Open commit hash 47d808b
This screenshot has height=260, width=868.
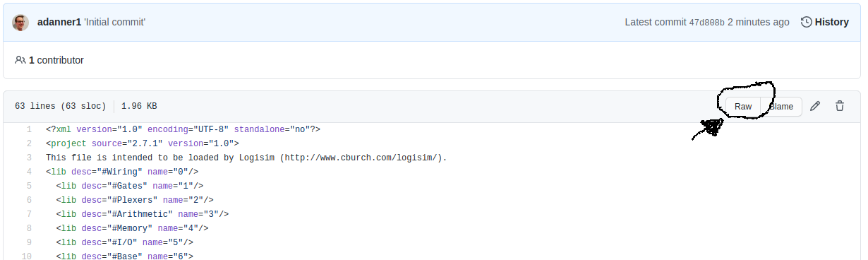(x=706, y=22)
